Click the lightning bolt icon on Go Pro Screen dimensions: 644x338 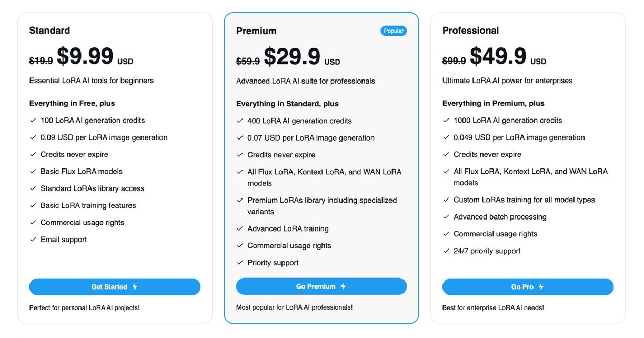coord(541,287)
